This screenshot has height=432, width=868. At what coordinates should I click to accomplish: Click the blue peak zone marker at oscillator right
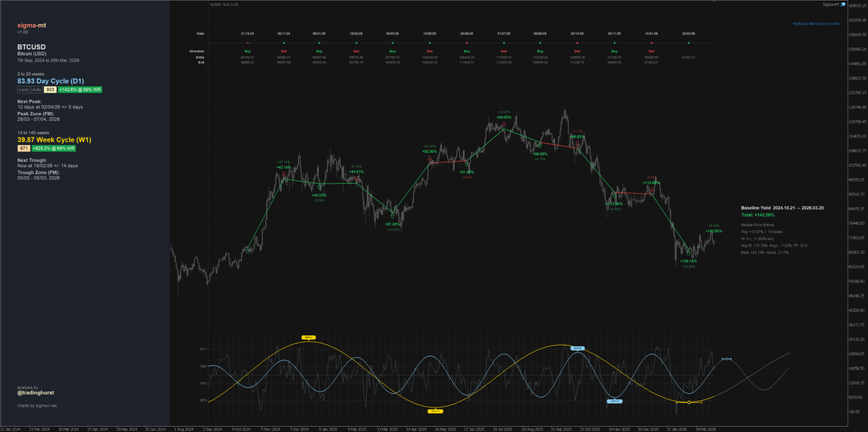[727, 359]
